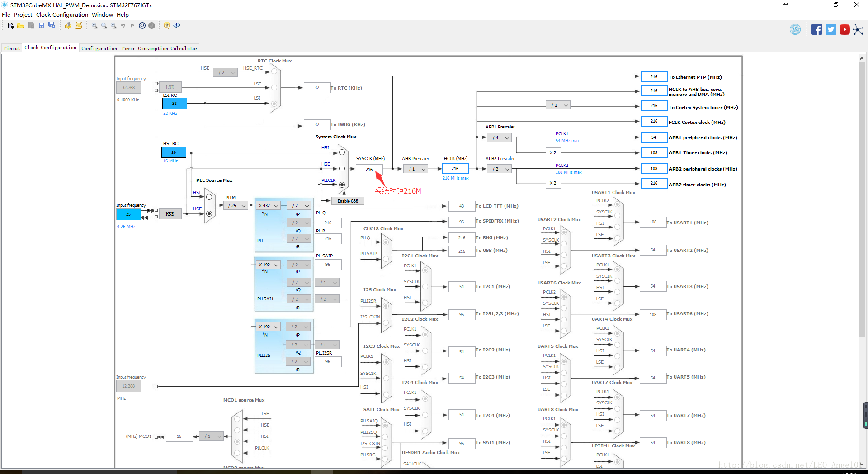Open the File menu
This screenshot has width=868, height=474.
coord(6,15)
